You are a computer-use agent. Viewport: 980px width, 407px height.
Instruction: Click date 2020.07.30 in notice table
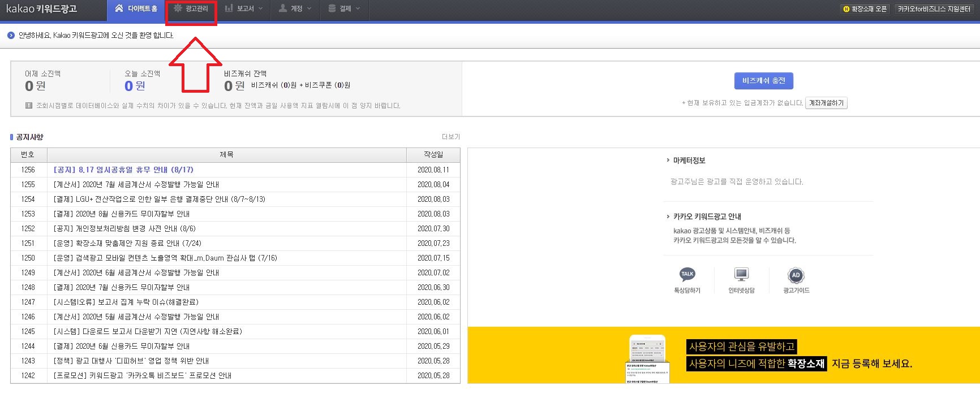[433, 228]
